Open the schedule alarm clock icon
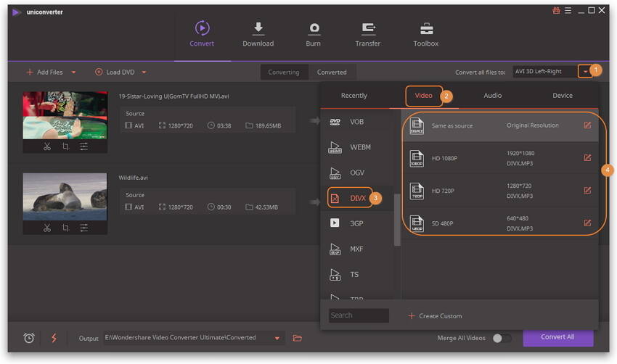 [x=29, y=338]
